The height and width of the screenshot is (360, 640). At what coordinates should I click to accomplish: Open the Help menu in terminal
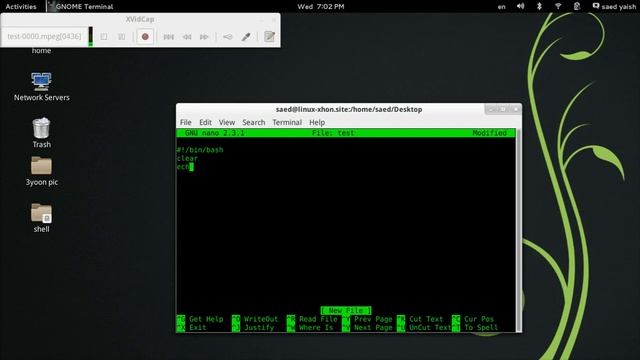tap(317, 122)
